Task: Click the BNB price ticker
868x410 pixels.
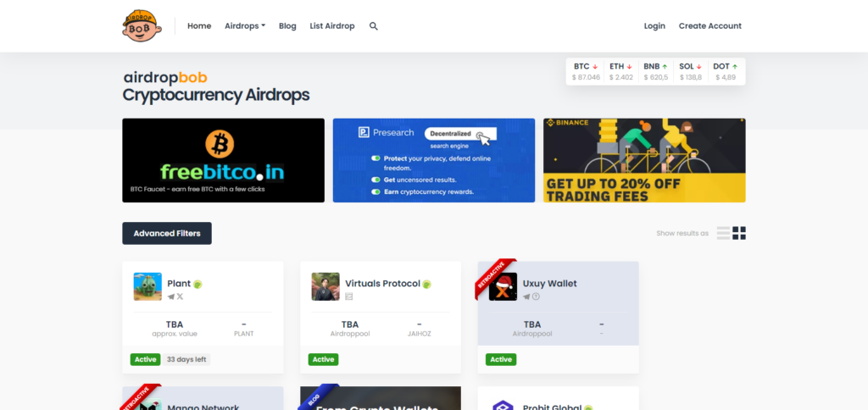Action: pyautogui.click(x=655, y=72)
